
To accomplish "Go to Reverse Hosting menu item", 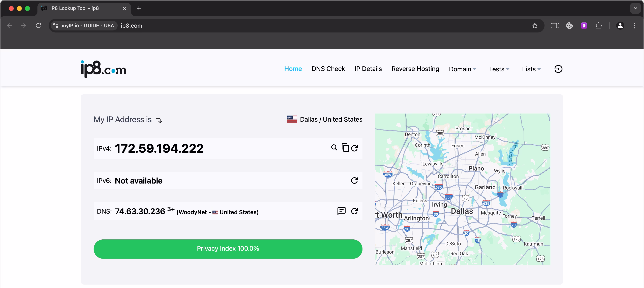I will click(415, 69).
